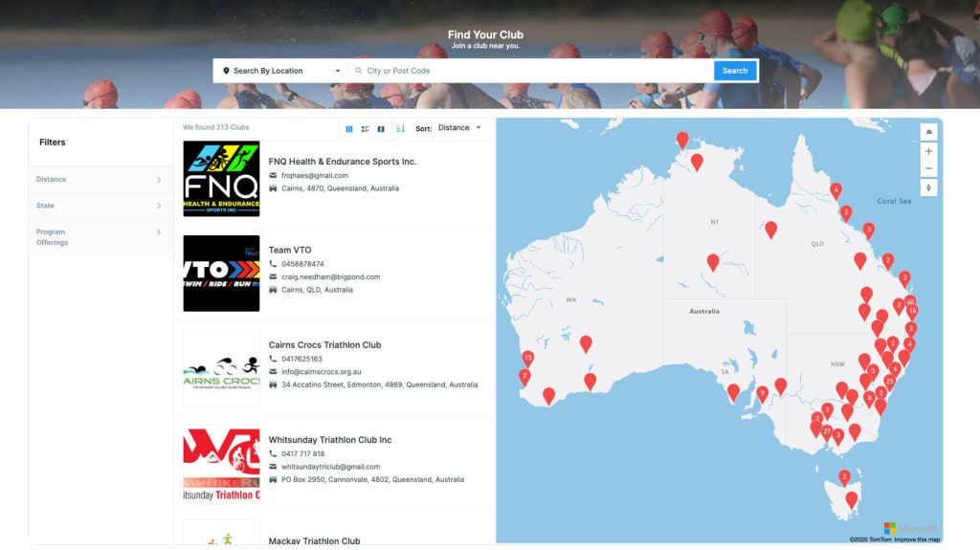Click phone number 0417 717 818
The height and width of the screenshot is (550, 980).
303,453
